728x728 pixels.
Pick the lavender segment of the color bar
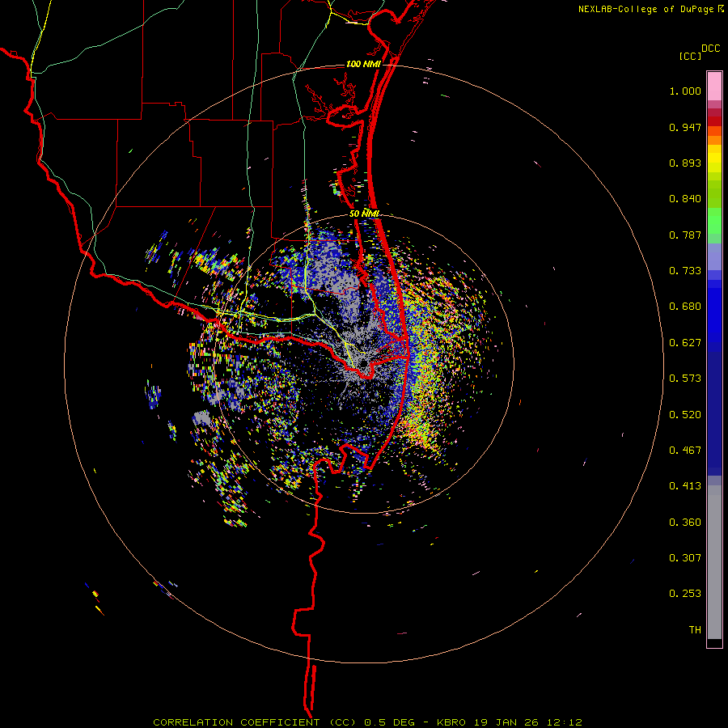click(x=714, y=256)
